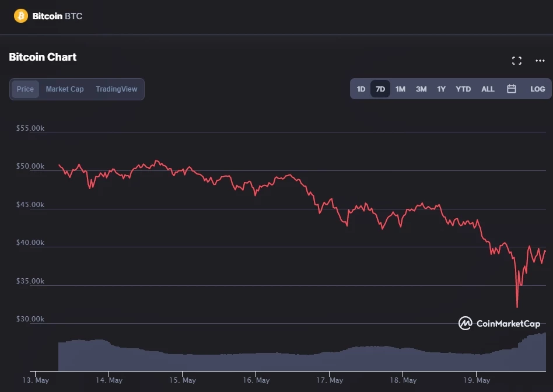This screenshot has height=392, width=553.
Task: Click the volume bars area above 16. May
Action: pos(255,362)
